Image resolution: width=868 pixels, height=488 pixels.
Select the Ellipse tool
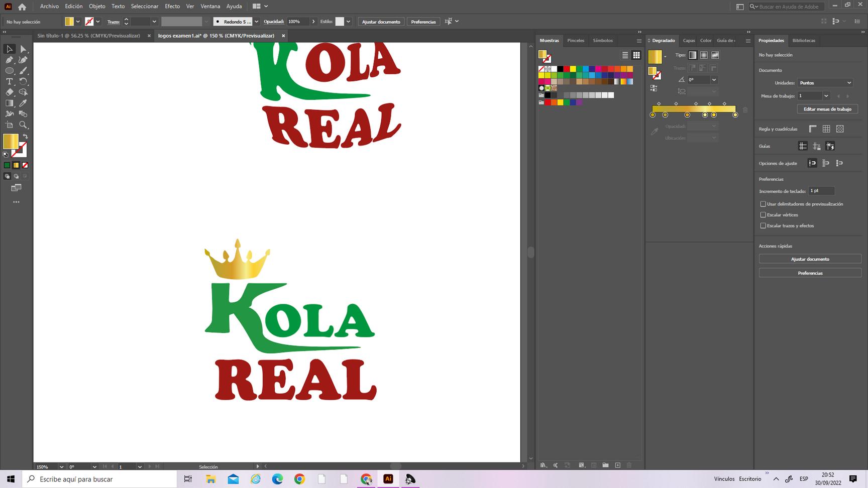click(x=9, y=71)
